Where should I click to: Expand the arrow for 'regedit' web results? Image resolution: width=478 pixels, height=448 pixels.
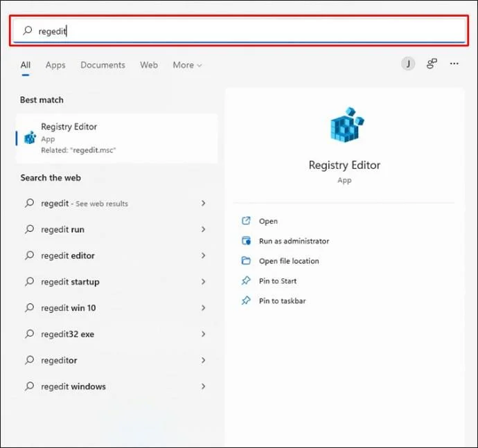(204, 203)
